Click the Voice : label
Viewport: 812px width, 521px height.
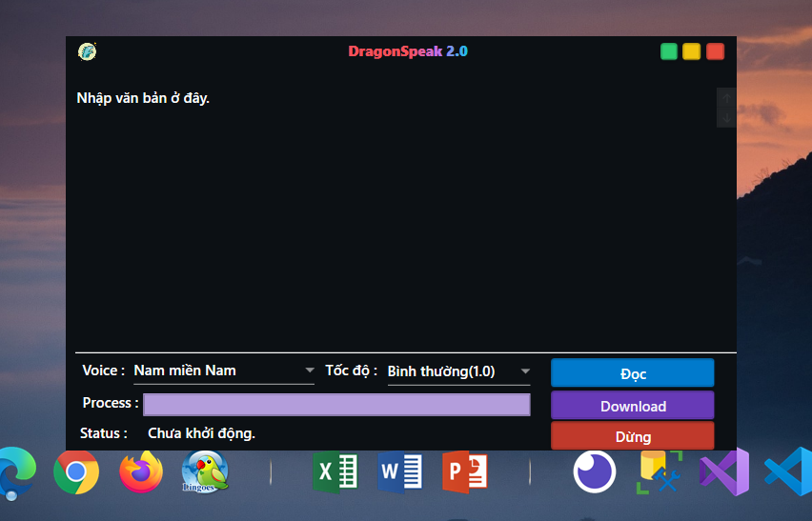(103, 371)
